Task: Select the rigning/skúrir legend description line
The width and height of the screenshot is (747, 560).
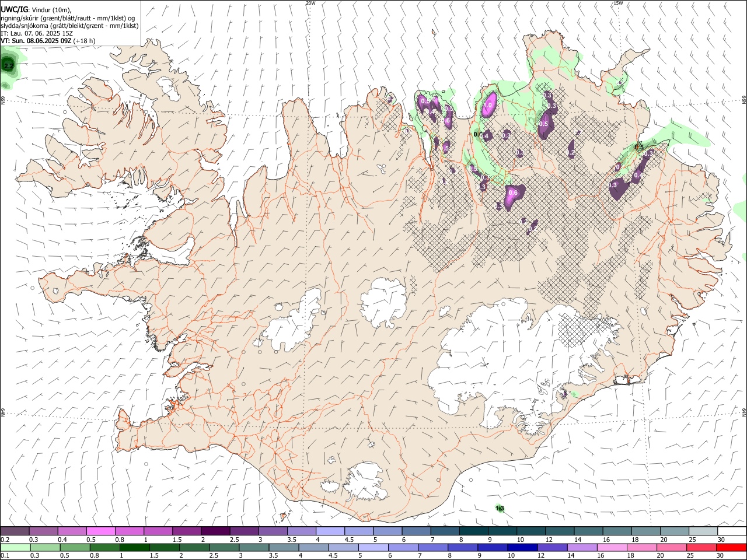Action: pyautogui.click(x=67, y=18)
